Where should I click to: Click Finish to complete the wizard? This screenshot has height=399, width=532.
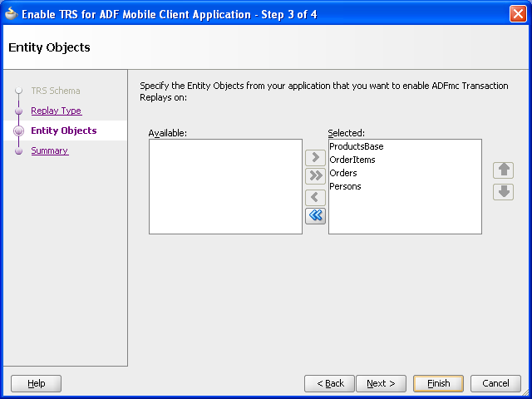(438, 383)
